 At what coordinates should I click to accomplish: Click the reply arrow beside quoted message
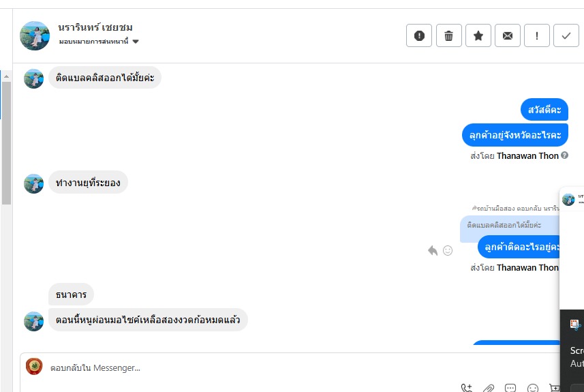click(x=433, y=250)
